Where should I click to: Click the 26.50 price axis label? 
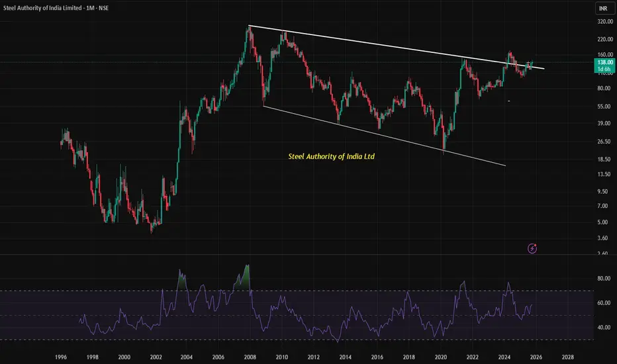coord(604,142)
